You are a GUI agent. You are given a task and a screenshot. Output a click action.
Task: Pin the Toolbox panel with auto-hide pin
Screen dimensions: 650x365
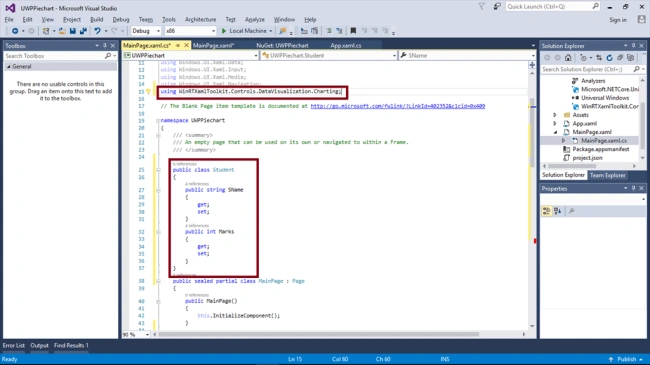[105, 46]
